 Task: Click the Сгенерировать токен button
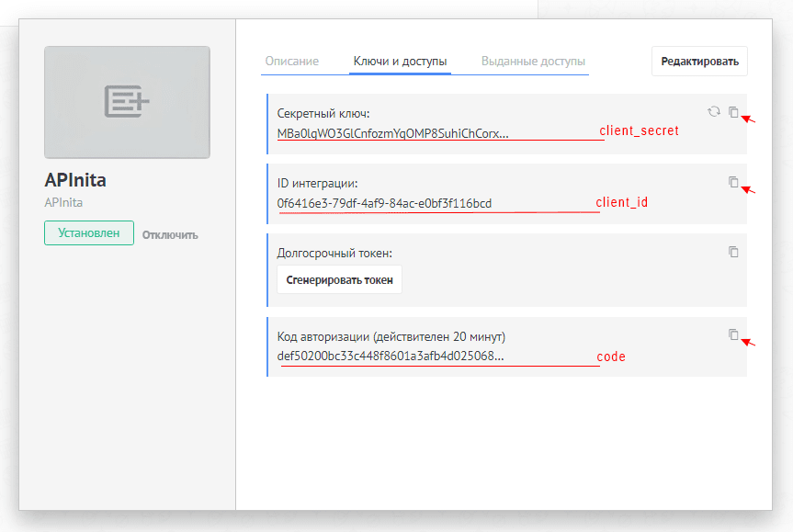point(339,280)
